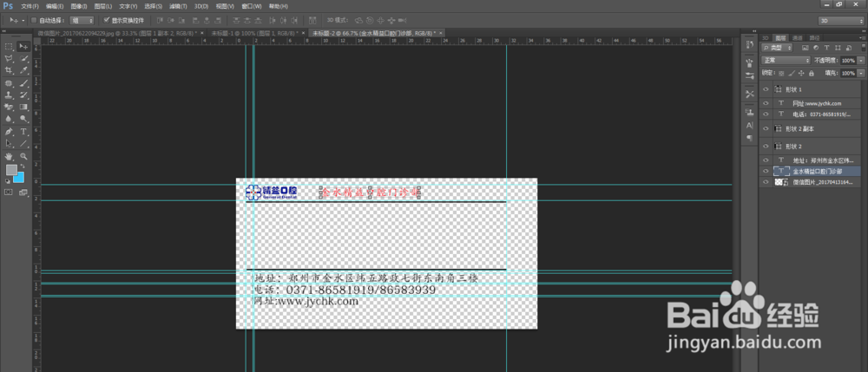The width and height of the screenshot is (868, 372).
Task: Select the Brush tool
Action: [23, 83]
